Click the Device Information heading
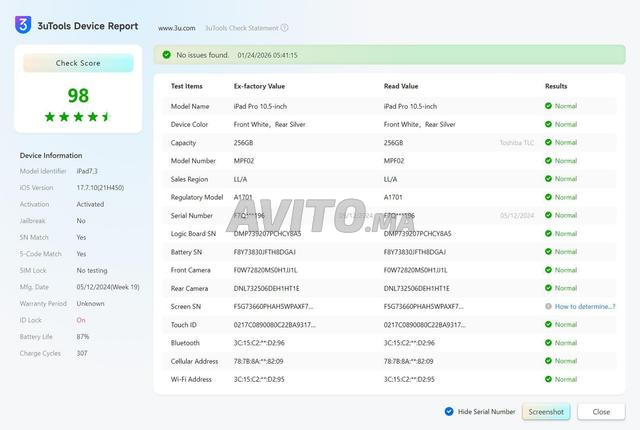Viewport: 640px width, 430px height. [51, 155]
